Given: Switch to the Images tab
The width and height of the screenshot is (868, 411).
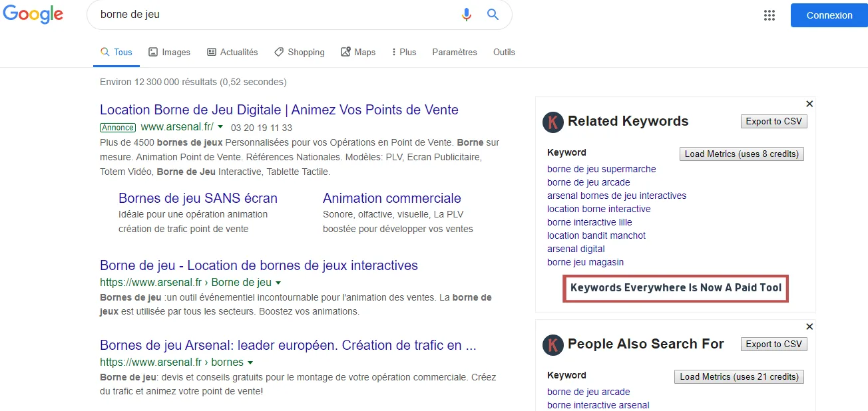Looking at the screenshot, I should point(169,52).
